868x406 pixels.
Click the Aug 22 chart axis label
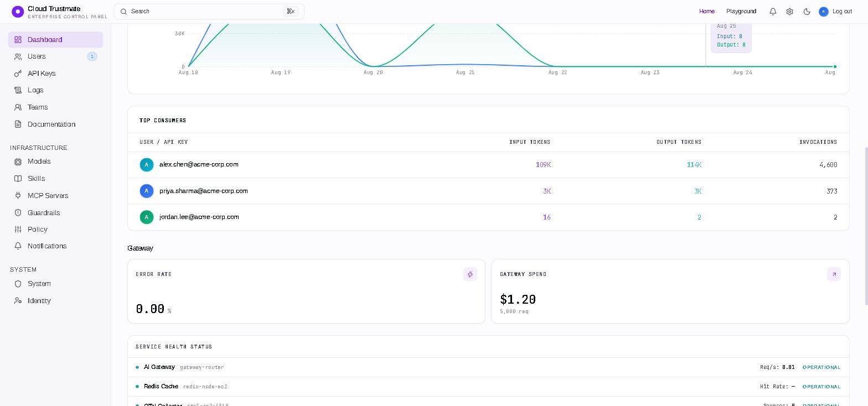[558, 72]
